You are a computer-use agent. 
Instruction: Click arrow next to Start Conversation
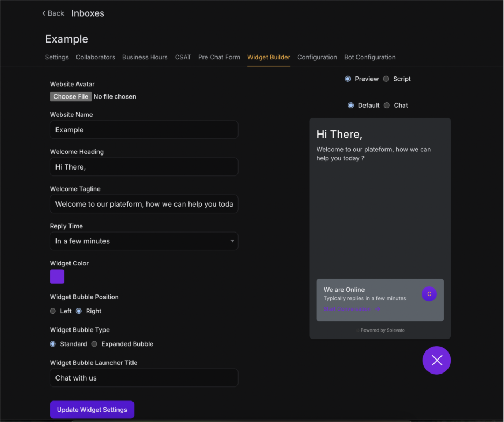pos(377,309)
